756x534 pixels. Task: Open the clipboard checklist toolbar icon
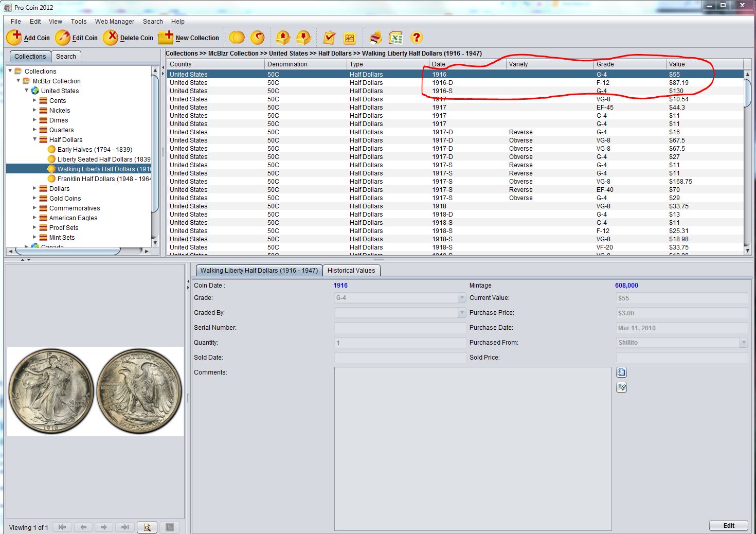tap(329, 38)
